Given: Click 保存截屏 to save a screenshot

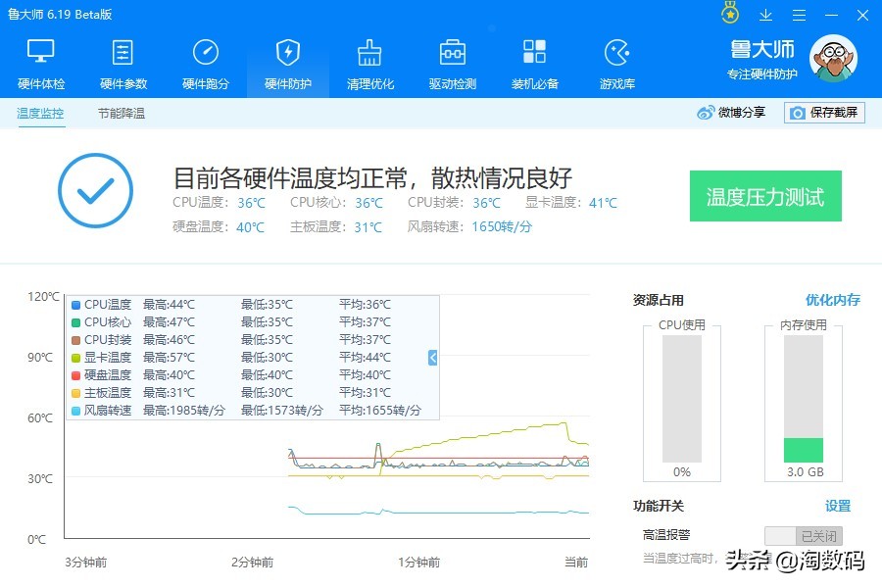Looking at the screenshot, I should (x=826, y=113).
